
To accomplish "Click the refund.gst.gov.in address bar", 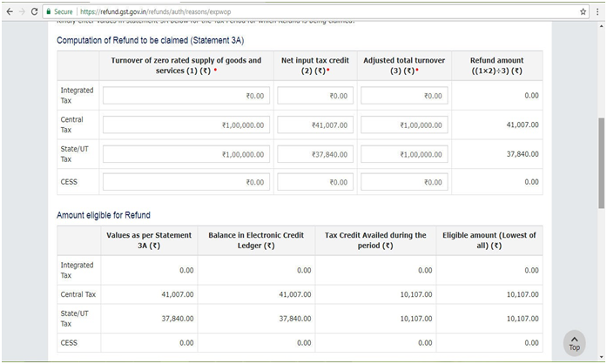I will pyautogui.click(x=261, y=12).
